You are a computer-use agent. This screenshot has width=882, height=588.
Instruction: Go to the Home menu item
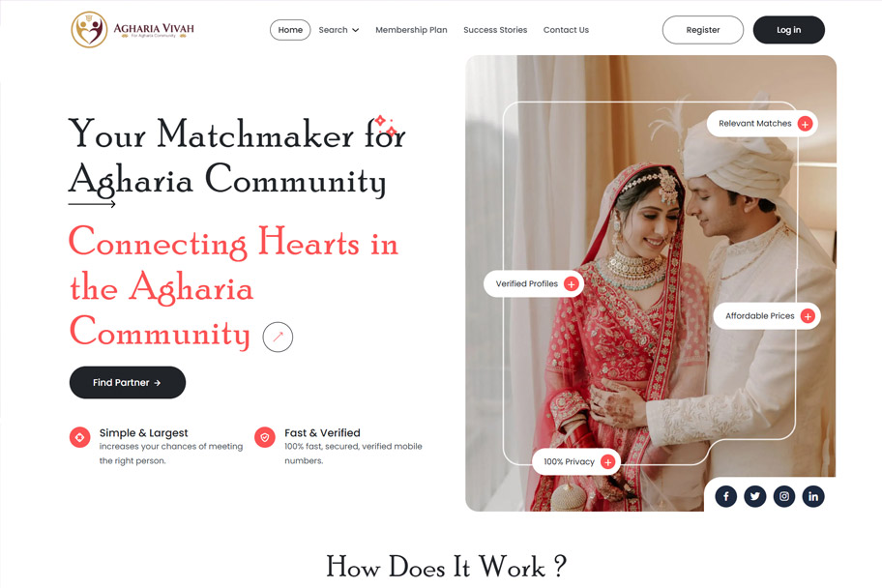click(290, 30)
